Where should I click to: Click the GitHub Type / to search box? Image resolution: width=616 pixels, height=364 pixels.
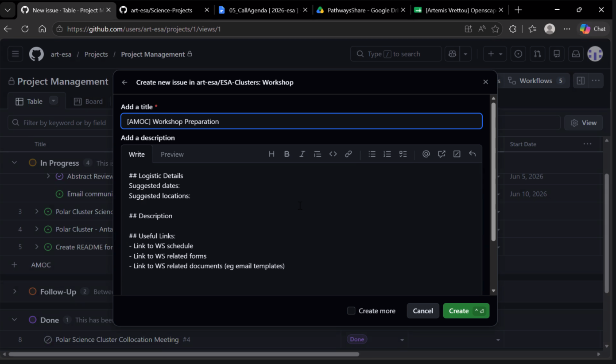tap(396, 54)
